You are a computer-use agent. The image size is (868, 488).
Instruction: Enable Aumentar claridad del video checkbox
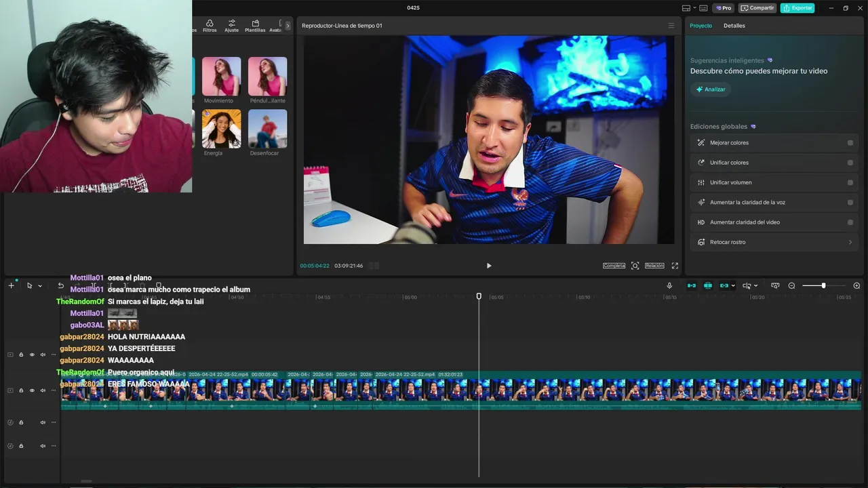click(850, 222)
